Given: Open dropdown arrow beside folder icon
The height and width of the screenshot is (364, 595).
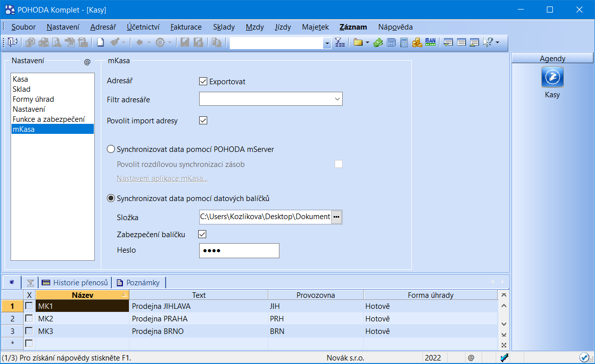Looking at the screenshot, I should click(367, 43).
